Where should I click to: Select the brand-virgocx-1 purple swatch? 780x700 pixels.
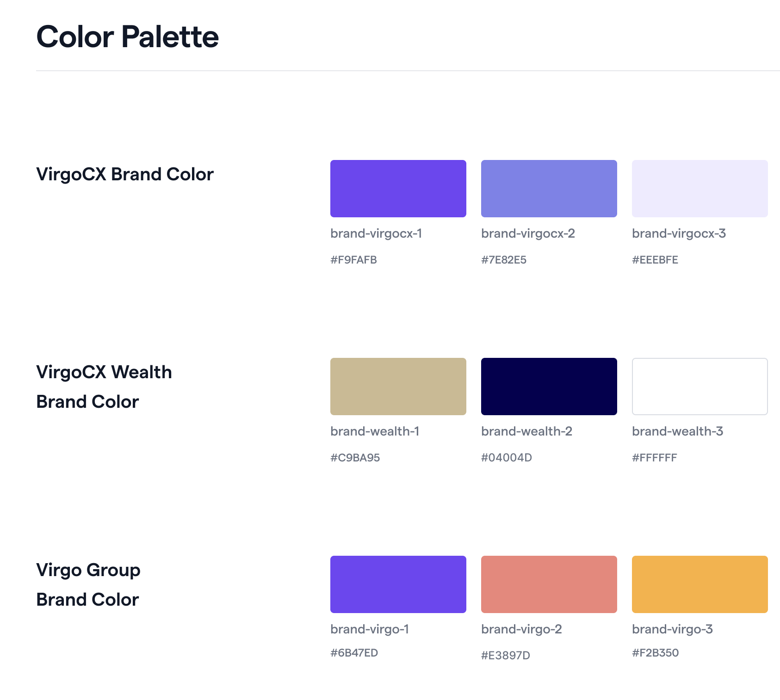[x=398, y=189]
